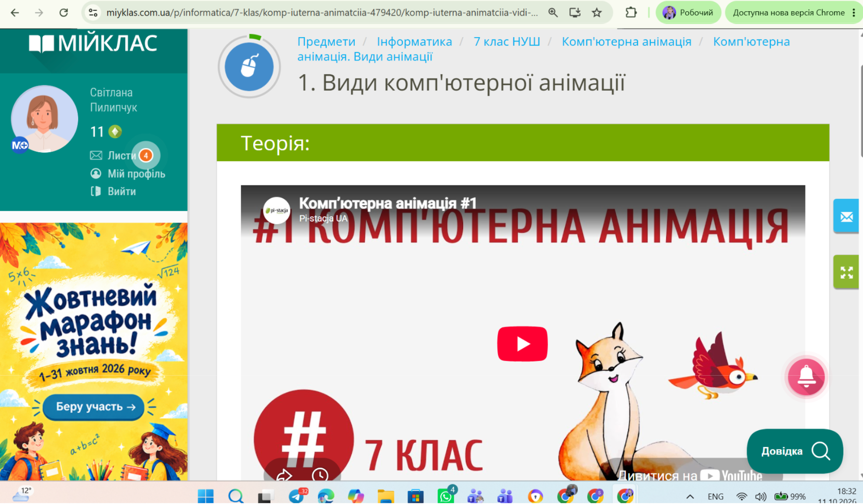Open Листи messages link
Screen dimensions: 863x504
pos(121,156)
